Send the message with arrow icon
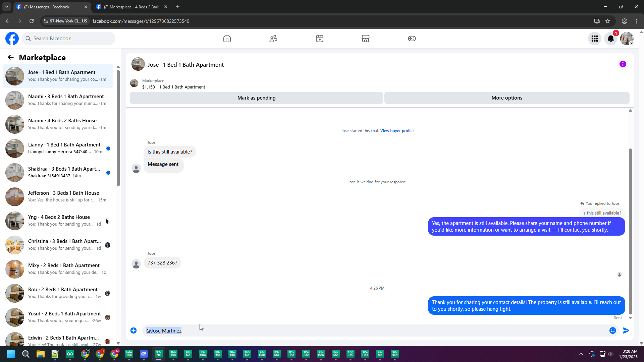 point(626,331)
